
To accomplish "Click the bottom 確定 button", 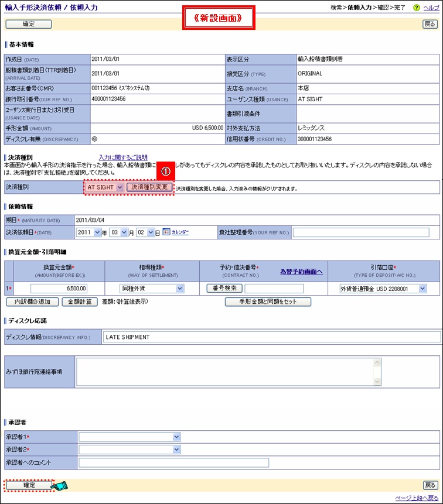I will pyautogui.click(x=29, y=485).
